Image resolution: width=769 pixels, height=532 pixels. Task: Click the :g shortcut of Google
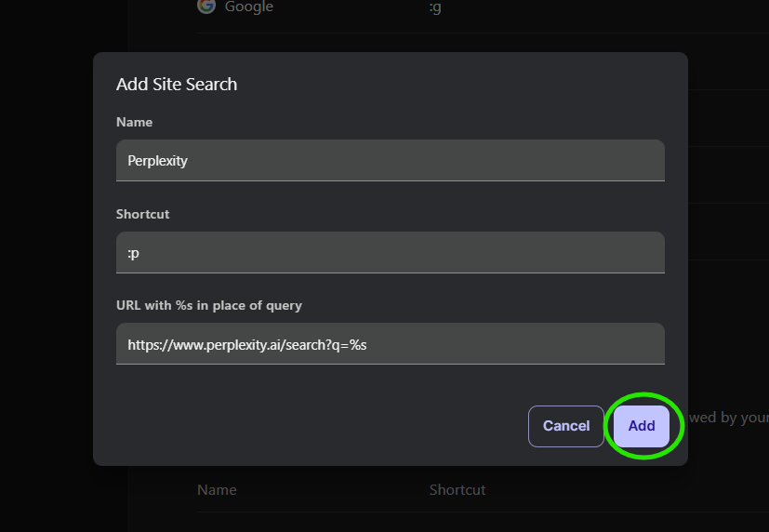coord(435,7)
